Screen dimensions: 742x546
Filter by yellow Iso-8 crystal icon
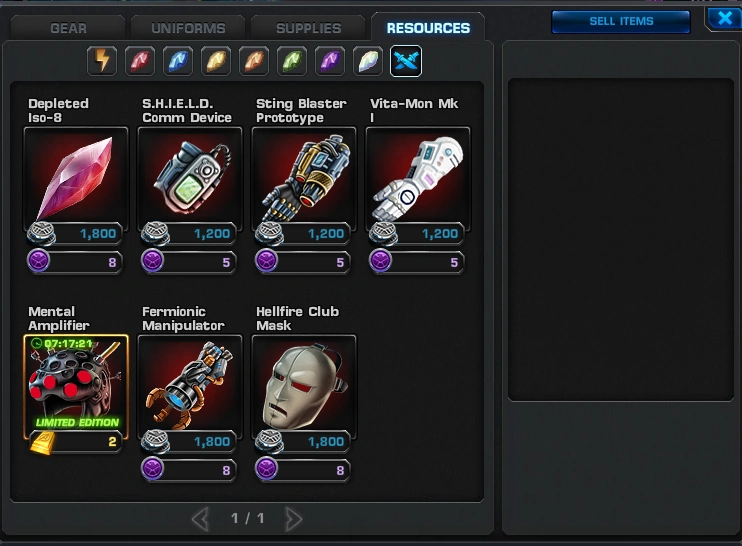point(216,61)
